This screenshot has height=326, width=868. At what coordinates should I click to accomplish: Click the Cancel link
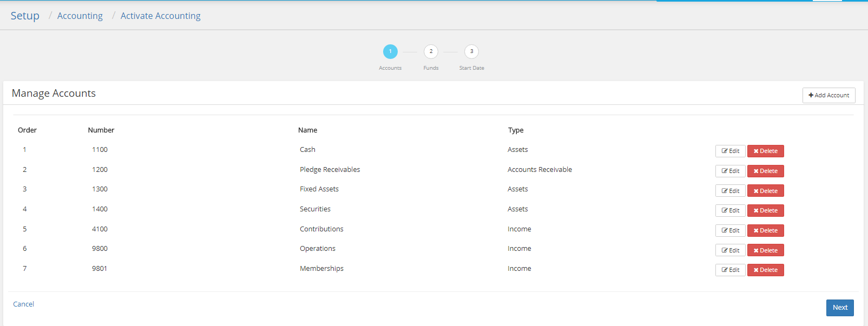[23, 304]
